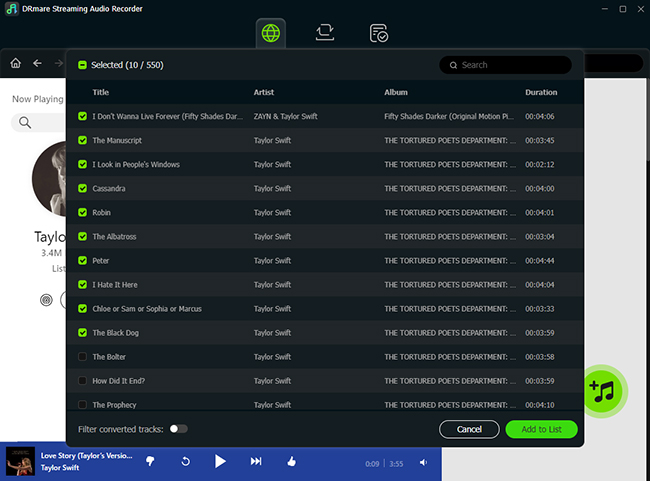Screen dimensions: 650x481
Task: Uncheck I Look in People's Windows
Action: pos(82,164)
